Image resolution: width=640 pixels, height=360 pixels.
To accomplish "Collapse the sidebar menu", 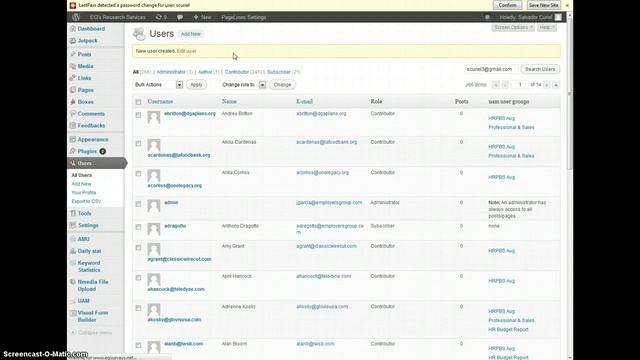I will pyautogui.click(x=91, y=333).
